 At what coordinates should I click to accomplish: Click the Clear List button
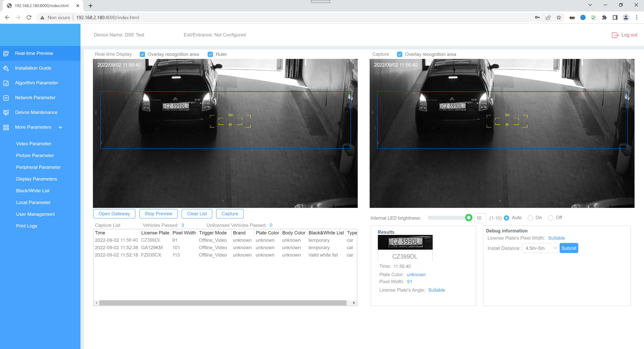pos(197,213)
